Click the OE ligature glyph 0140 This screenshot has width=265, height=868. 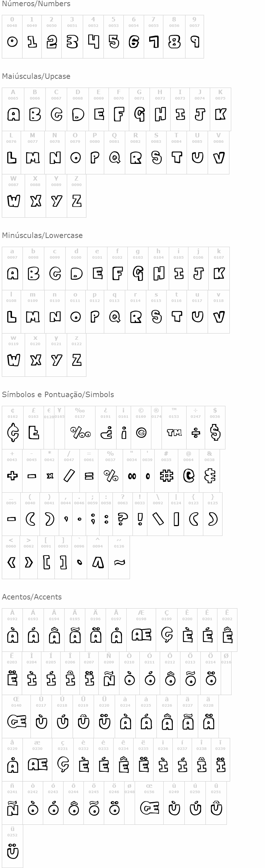pyautogui.click(x=16, y=716)
